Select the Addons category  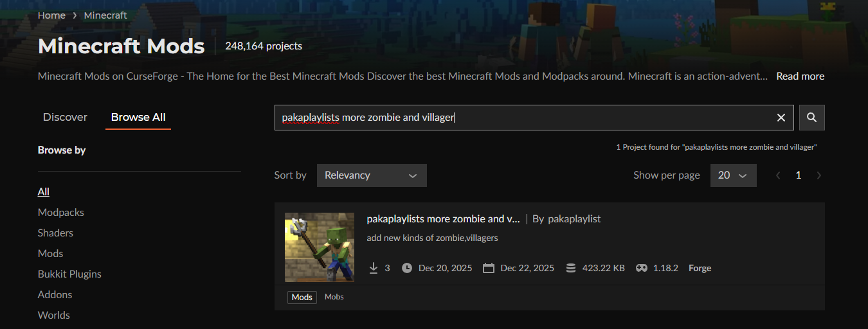55,294
